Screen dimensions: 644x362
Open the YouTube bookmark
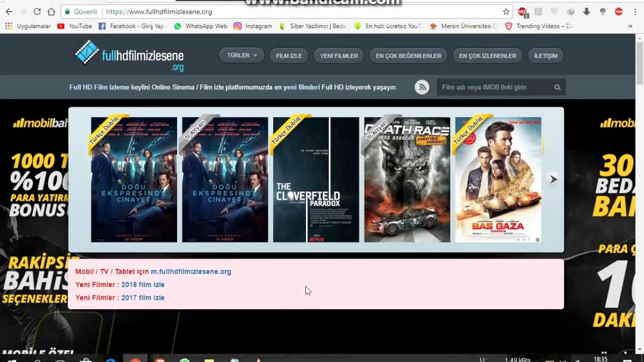tap(74, 26)
